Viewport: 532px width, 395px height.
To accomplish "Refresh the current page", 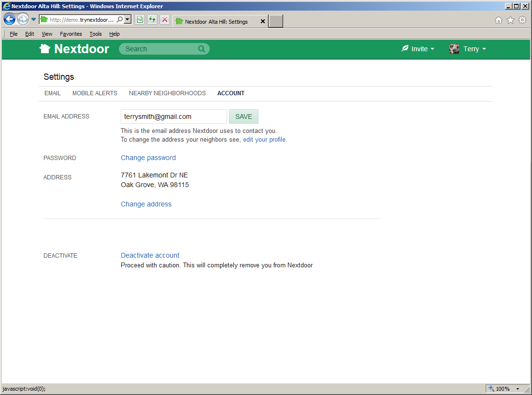I will click(x=152, y=19).
